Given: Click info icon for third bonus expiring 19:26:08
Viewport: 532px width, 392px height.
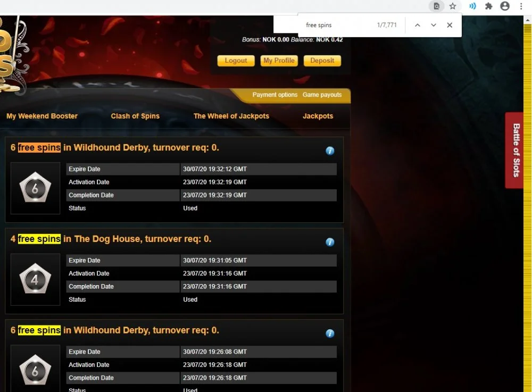Looking at the screenshot, I should 330,333.
